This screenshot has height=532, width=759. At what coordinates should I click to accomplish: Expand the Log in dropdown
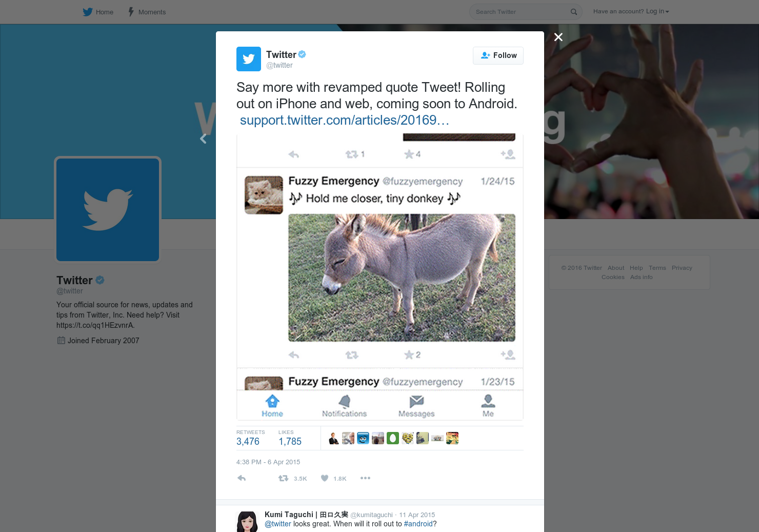click(657, 11)
